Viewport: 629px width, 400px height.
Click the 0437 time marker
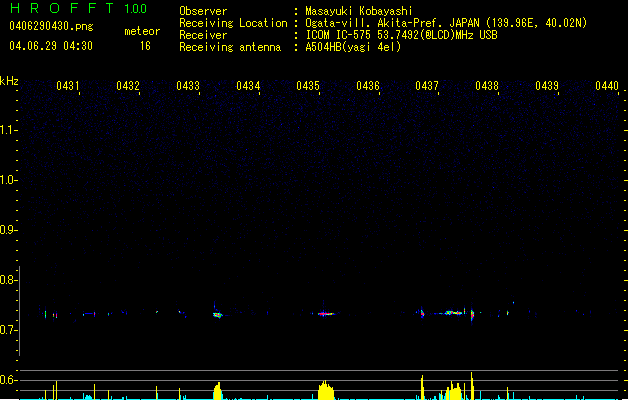427,85
